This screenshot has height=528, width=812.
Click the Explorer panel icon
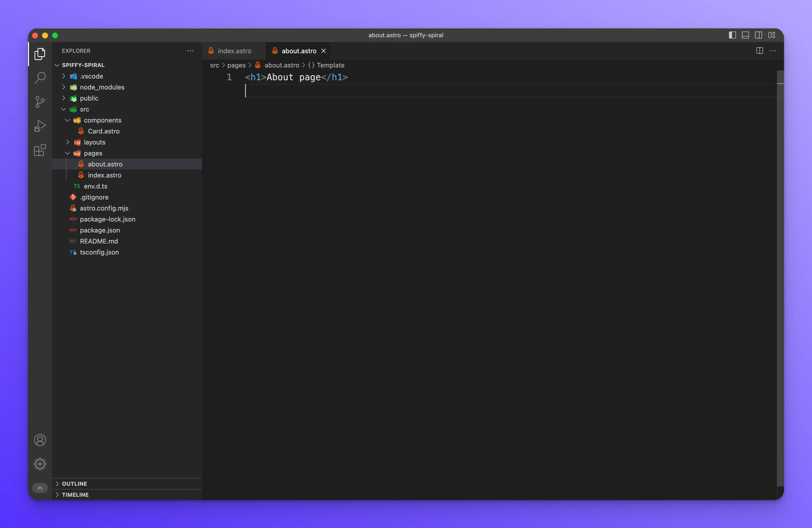point(40,53)
